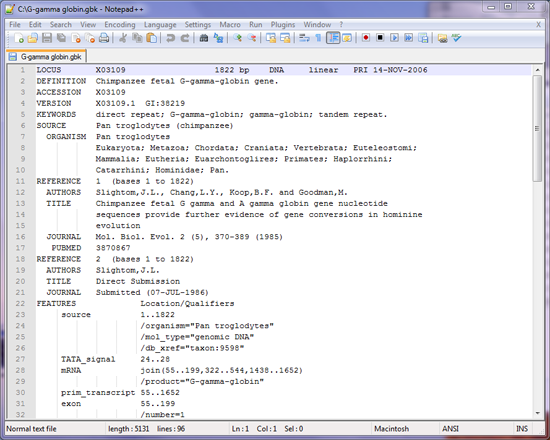
Task: Click the vertical scrollbar thumb
Action: [537, 128]
